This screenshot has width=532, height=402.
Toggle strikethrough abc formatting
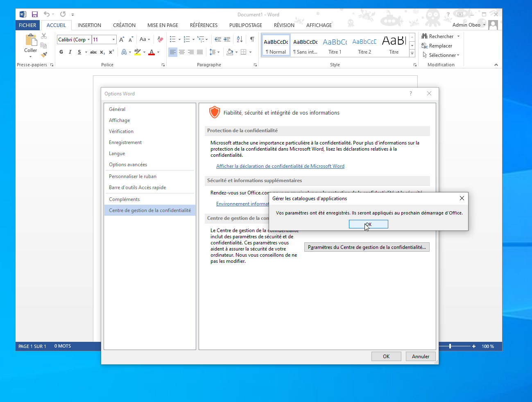pos(93,52)
